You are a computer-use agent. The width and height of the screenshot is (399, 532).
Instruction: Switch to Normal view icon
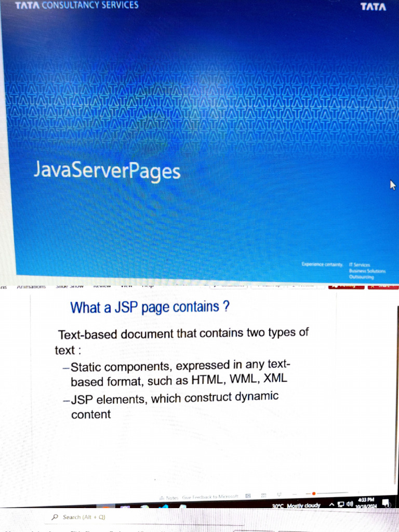248,496
